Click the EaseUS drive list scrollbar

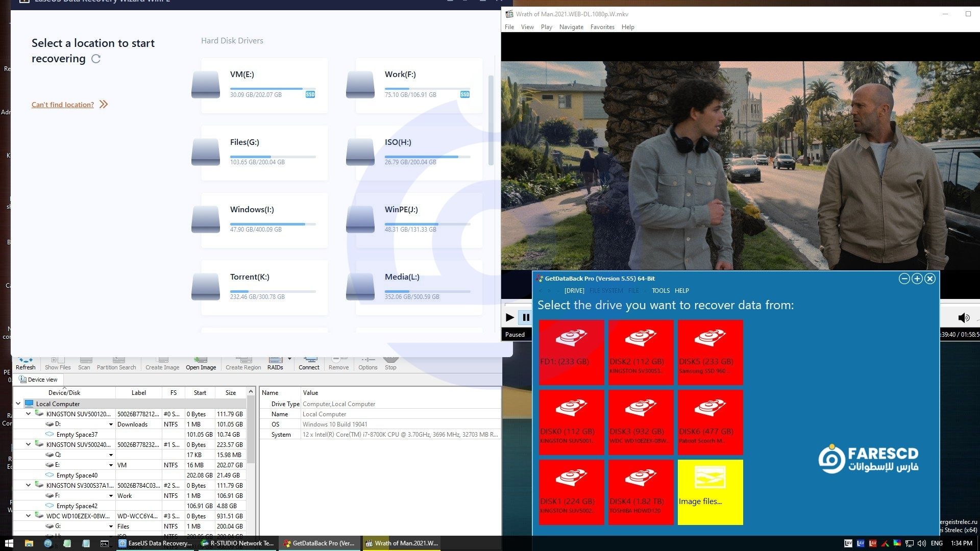coord(491,120)
